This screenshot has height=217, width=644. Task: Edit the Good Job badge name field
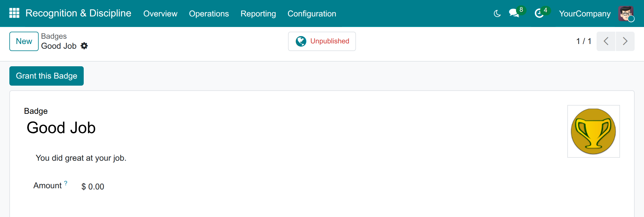point(61,128)
